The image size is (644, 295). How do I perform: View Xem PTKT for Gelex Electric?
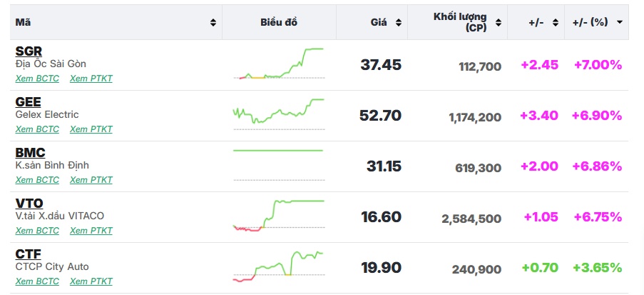pos(91,129)
